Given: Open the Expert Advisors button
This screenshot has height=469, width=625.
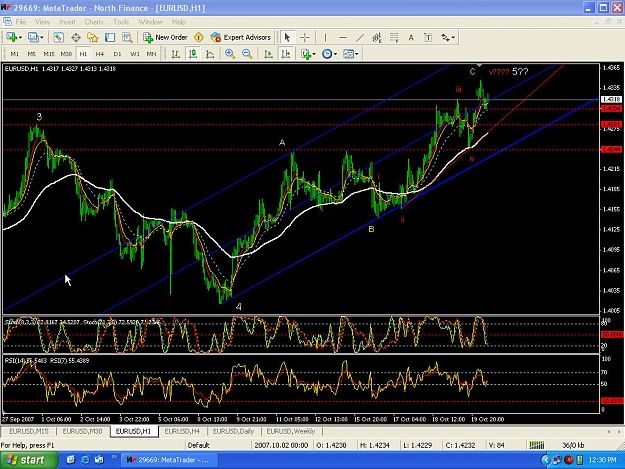Looking at the screenshot, I should click(x=241, y=37).
